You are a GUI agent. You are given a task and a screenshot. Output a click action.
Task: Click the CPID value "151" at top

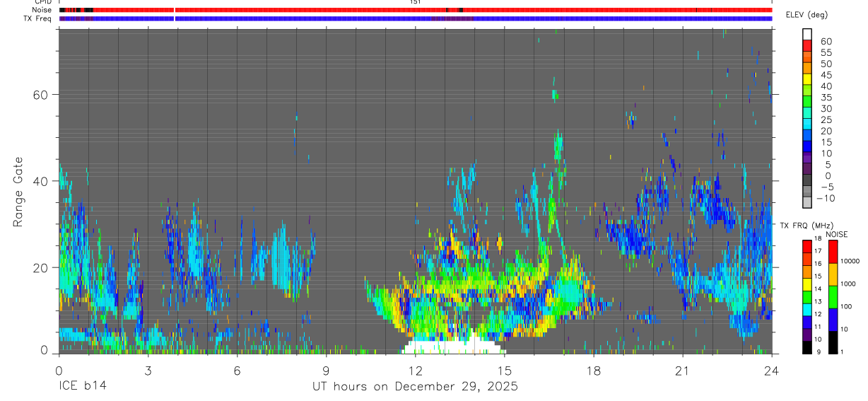tap(415, 2)
